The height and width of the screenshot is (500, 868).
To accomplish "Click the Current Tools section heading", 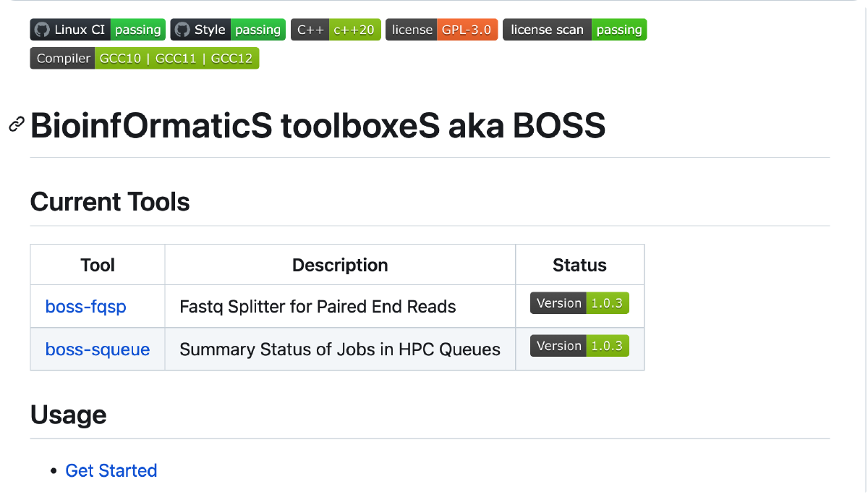I will [110, 201].
